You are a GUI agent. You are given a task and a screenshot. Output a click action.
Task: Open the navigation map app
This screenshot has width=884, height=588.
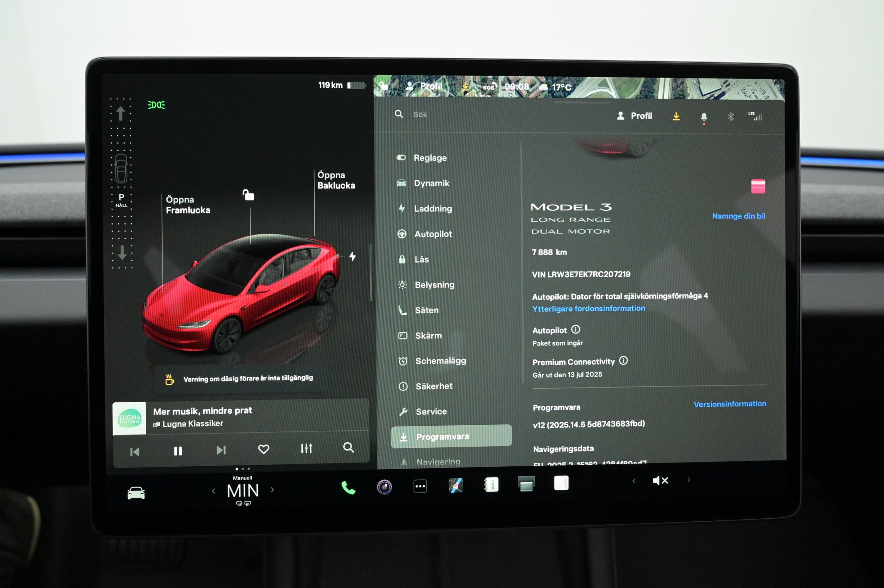(456, 485)
